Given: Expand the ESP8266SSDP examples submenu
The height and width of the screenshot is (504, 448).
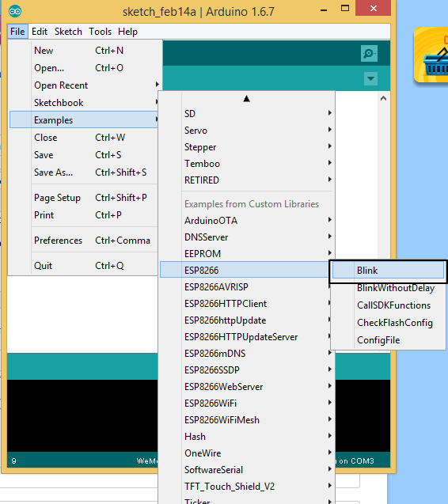Looking at the screenshot, I should (247, 370).
